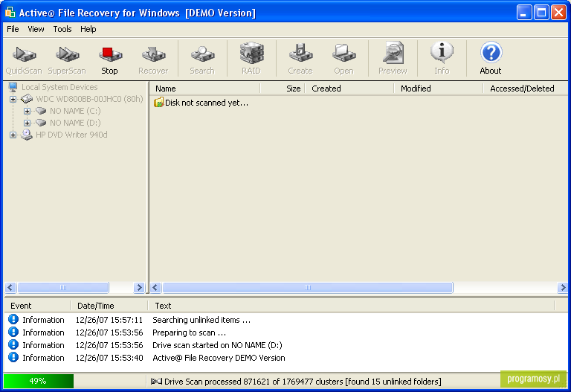Select 'Local System Devices' tree label
This screenshot has height=392, width=571.
click(59, 87)
